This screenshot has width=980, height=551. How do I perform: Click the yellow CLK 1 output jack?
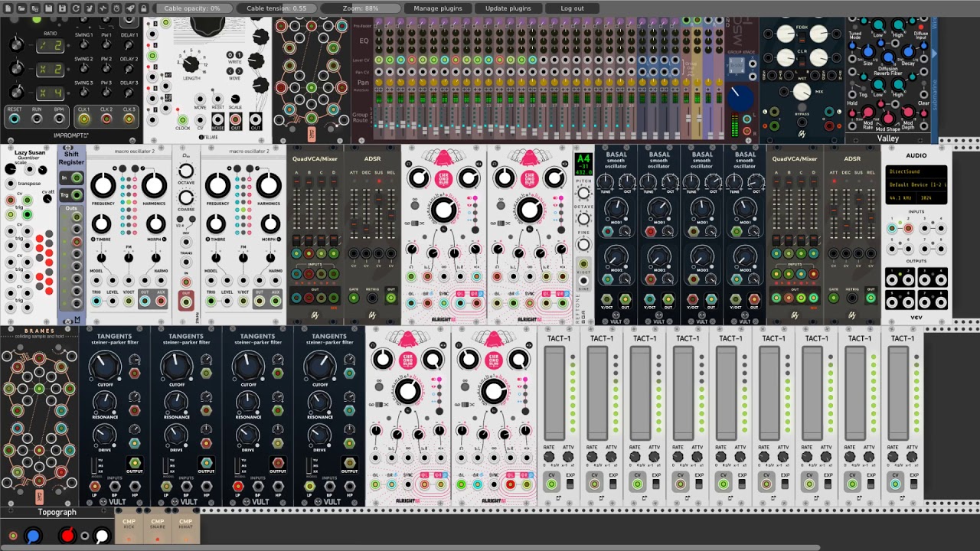coord(83,119)
